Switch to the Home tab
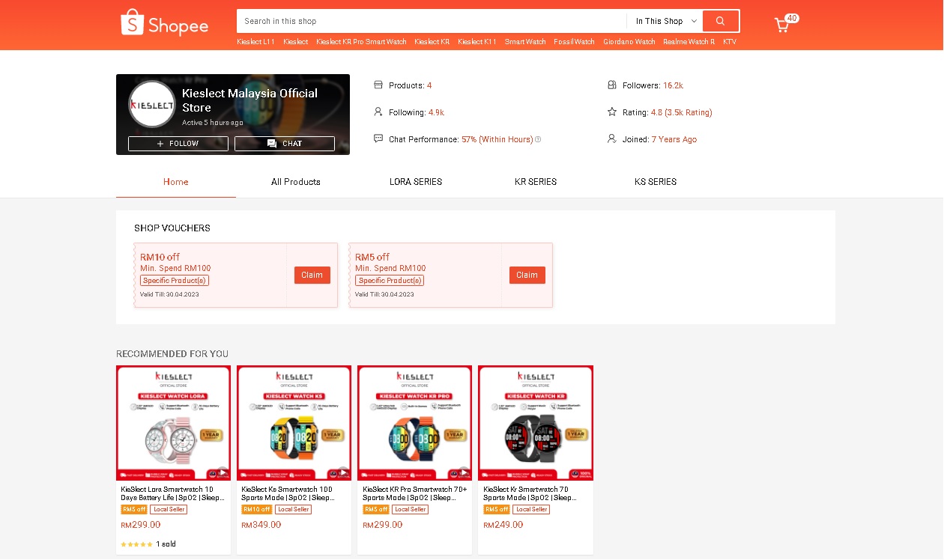This screenshot has height=560, width=944. tap(176, 182)
